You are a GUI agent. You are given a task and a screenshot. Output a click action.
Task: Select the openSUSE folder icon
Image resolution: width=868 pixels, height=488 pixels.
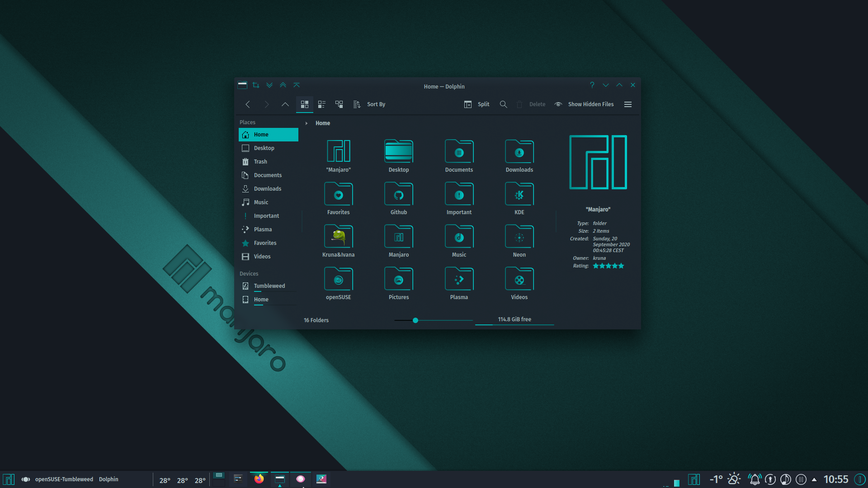(339, 278)
